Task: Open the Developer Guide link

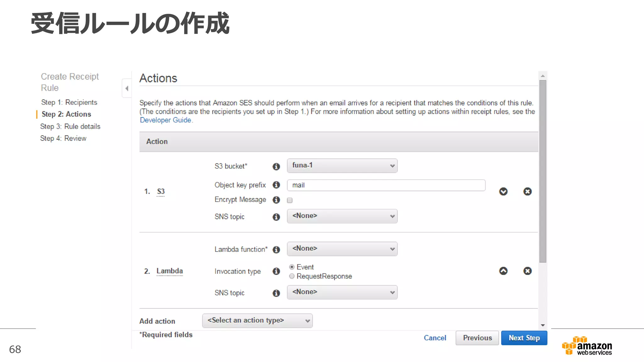Action: click(x=165, y=120)
